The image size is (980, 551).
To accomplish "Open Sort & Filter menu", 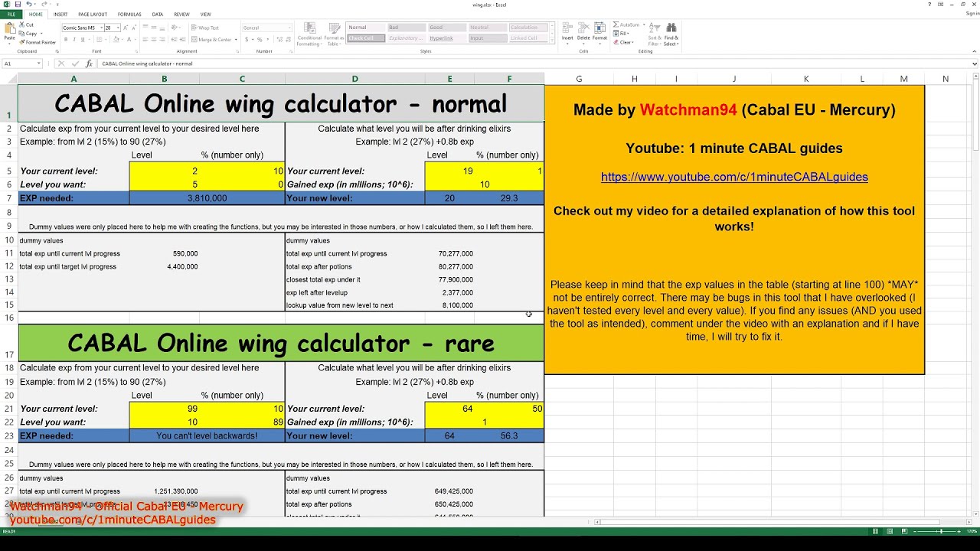I will click(x=654, y=33).
